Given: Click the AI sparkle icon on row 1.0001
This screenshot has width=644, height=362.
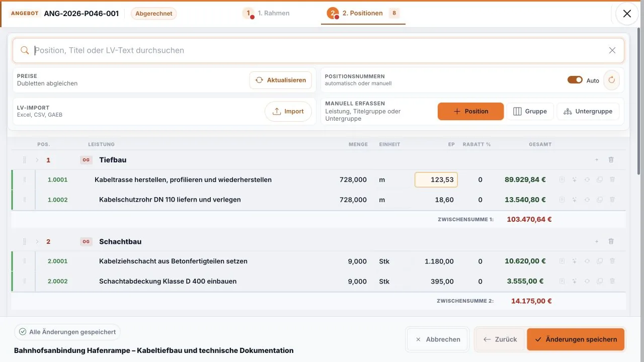Looking at the screenshot, I should (575, 179).
